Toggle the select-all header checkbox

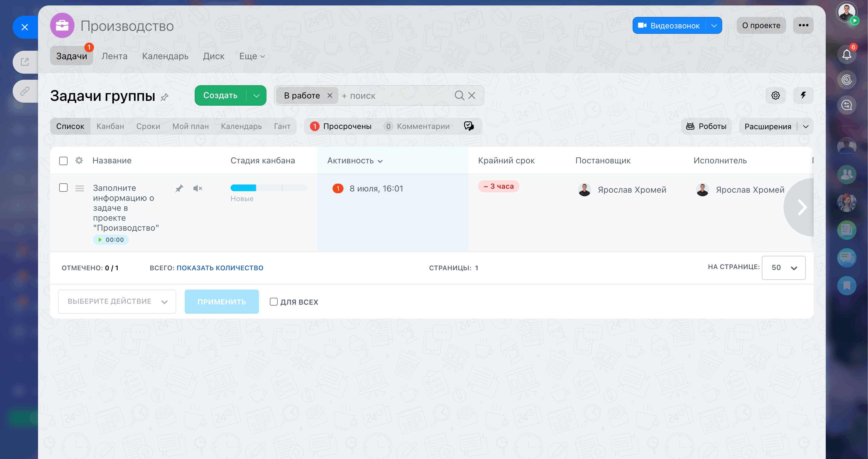point(63,161)
